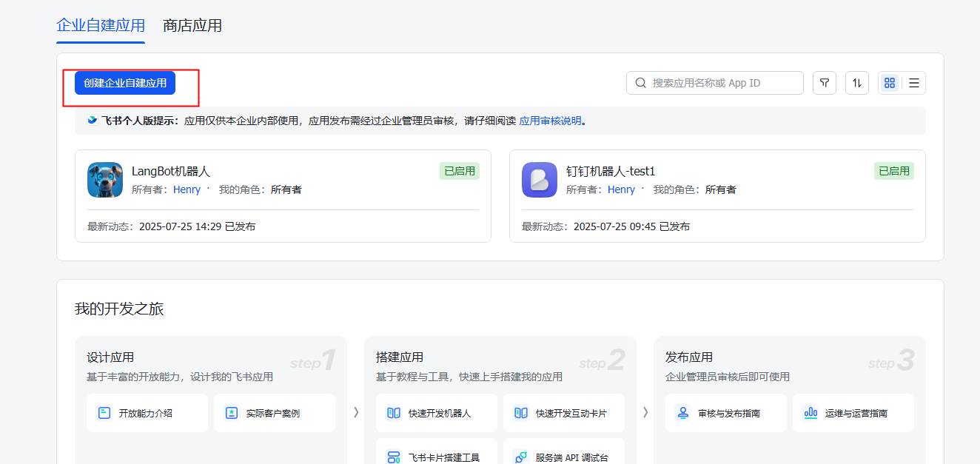Open the 钉钉机器人-test1 app title
Screen dimensions: 980x464
pos(611,171)
